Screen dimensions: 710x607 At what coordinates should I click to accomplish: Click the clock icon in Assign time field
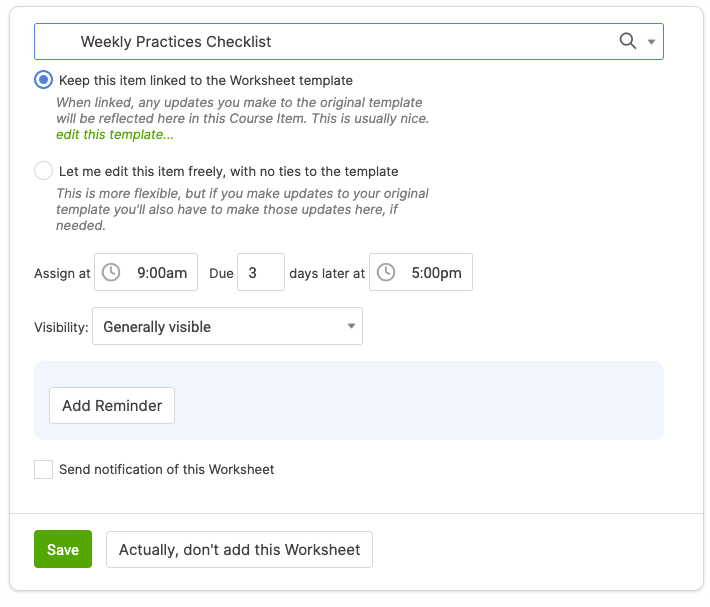coord(112,272)
